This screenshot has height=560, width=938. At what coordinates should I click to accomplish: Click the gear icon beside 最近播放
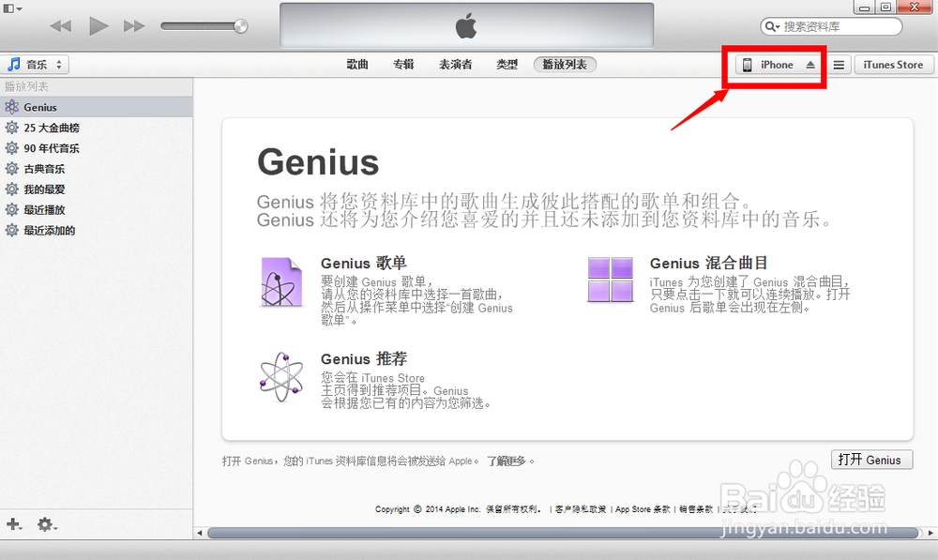[11, 209]
